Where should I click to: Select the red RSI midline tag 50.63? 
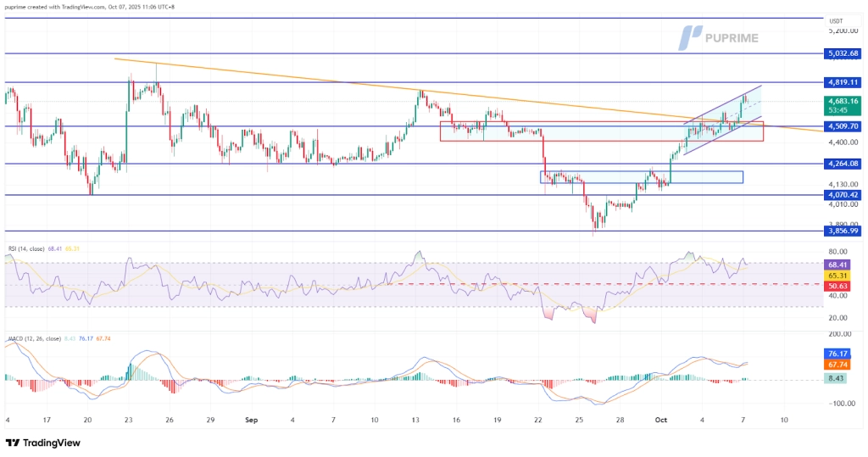[837, 287]
